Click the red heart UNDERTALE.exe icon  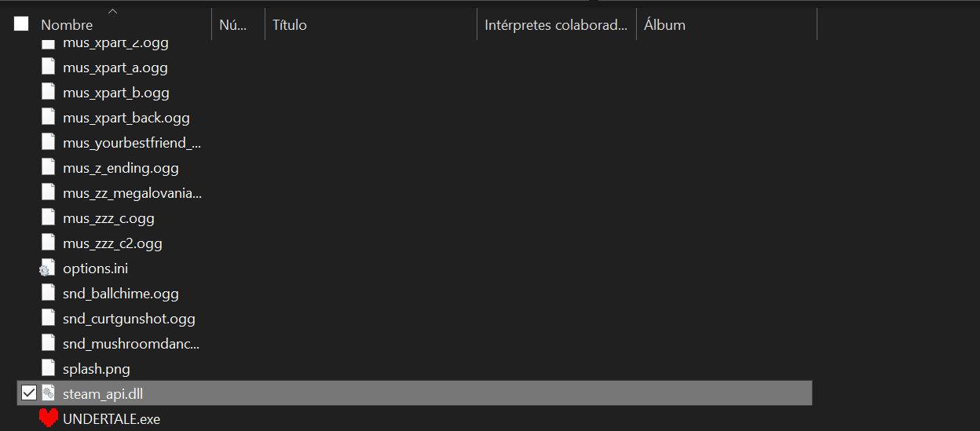49,418
